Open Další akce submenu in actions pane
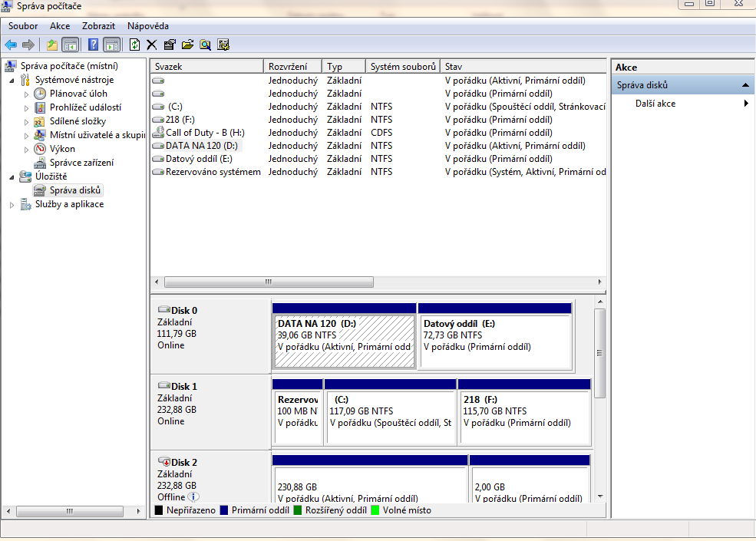Viewport: 756px width, 541px height. [655, 104]
